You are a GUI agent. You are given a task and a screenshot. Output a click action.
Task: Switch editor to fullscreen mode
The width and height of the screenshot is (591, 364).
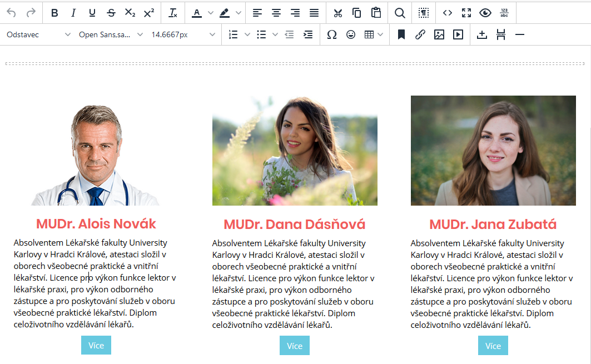pyautogui.click(x=466, y=13)
